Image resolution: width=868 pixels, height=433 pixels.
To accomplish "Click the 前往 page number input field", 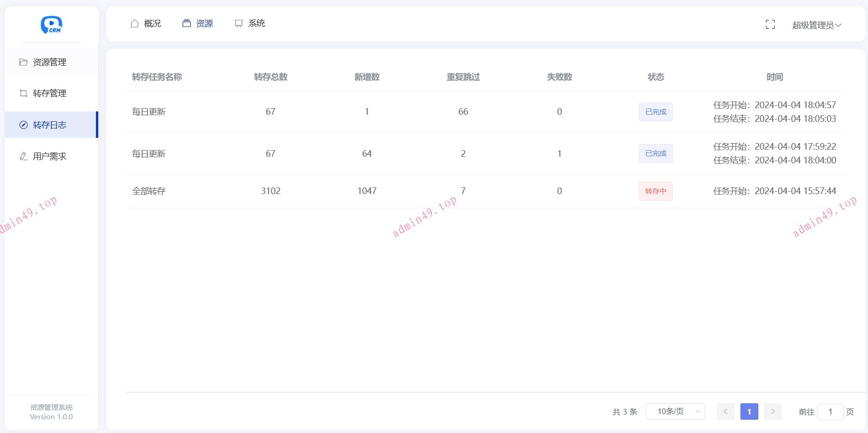I will [831, 411].
